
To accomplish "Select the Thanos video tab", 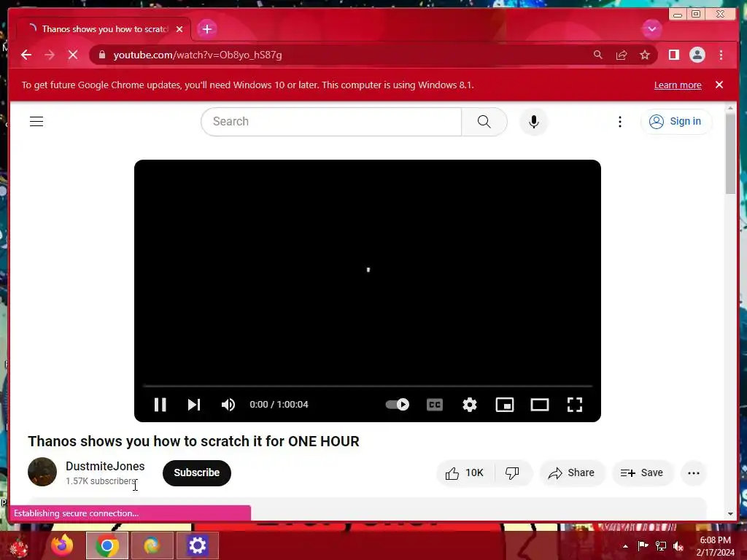I will point(105,29).
